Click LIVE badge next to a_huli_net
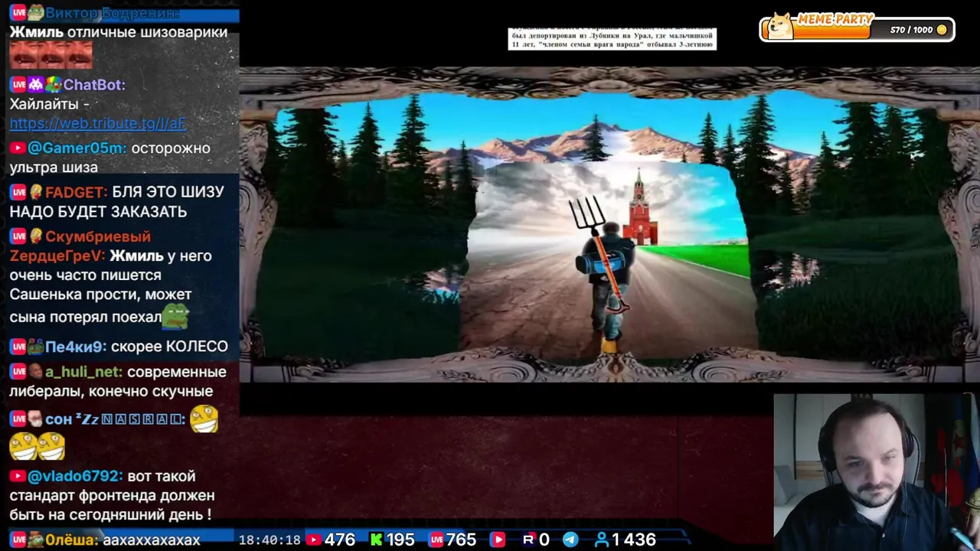Screen dimensions: 980x551 [x=18, y=372]
